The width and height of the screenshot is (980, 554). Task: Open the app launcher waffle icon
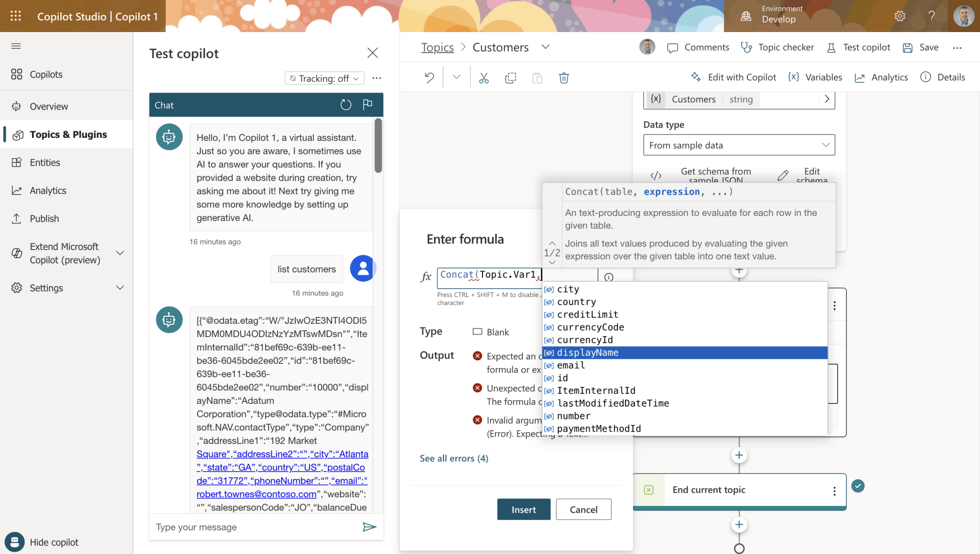point(16,16)
